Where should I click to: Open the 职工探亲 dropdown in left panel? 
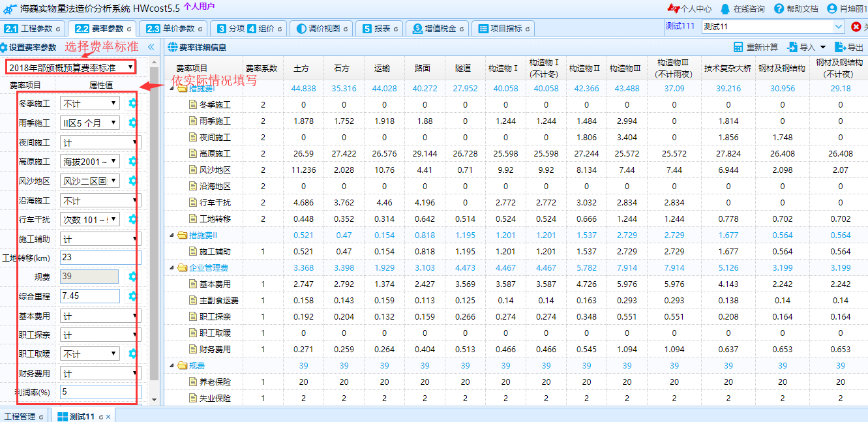coord(100,335)
